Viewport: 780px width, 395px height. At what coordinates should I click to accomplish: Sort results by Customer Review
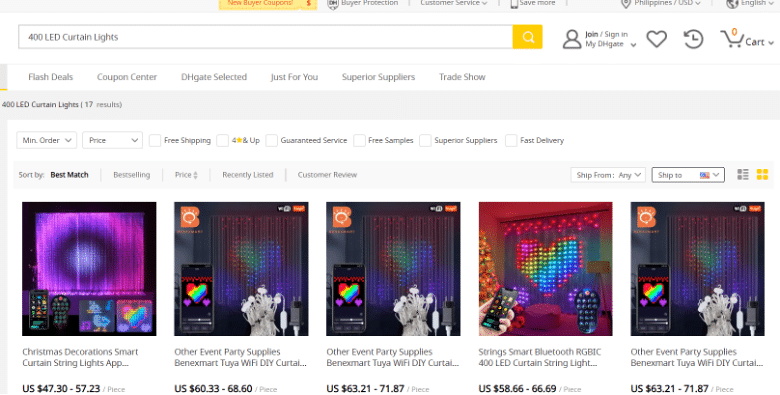click(x=327, y=175)
